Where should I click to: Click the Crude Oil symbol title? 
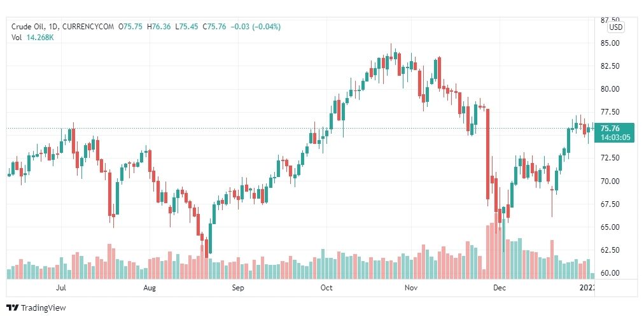click(x=25, y=27)
